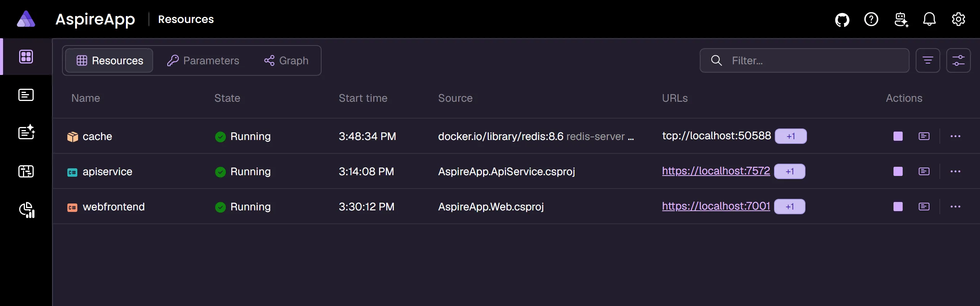Open the notifications bell icon

coord(929,19)
